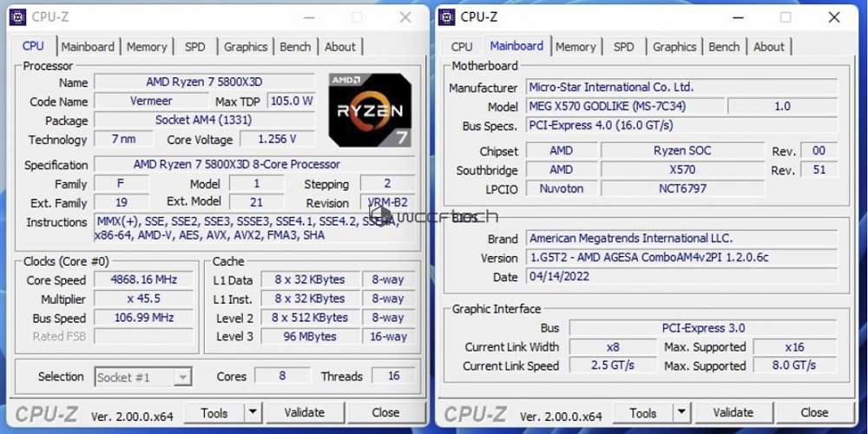Click BIOS Version value 1.G5T2 AGESA
This screenshot has height=434, width=868.
click(x=681, y=258)
